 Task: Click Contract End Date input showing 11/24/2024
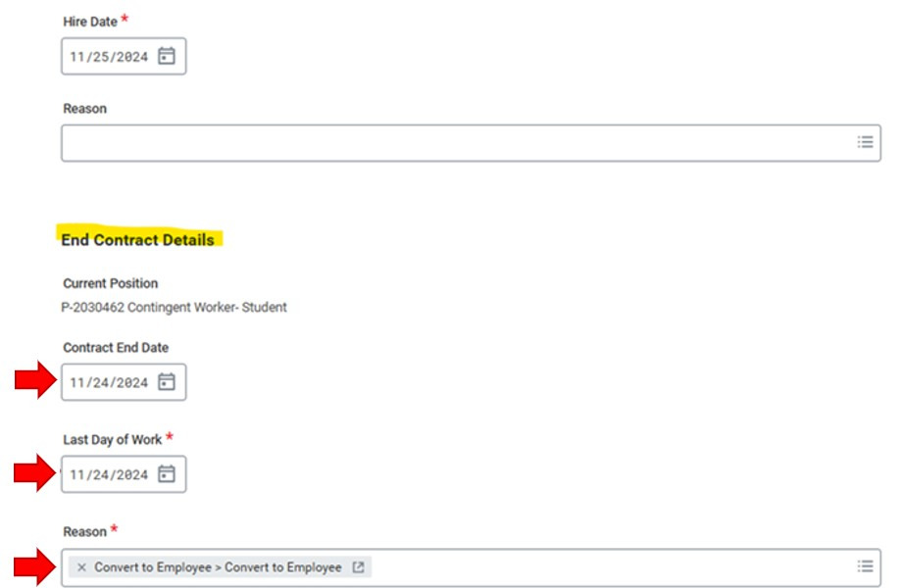point(124,381)
